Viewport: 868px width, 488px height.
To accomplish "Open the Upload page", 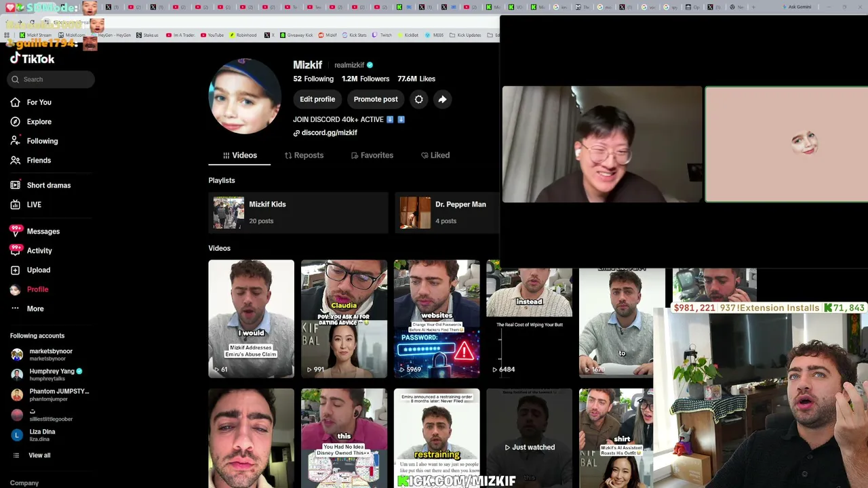I will coord(31,270).
